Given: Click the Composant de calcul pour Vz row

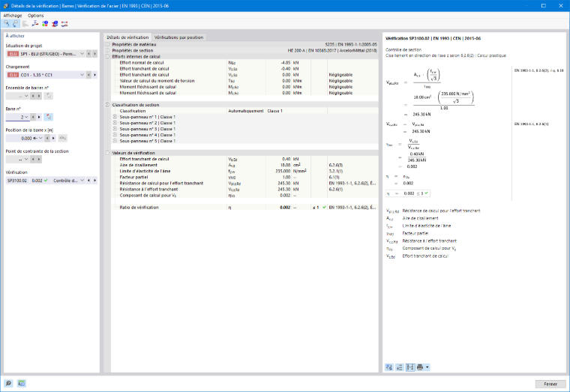Looking at the screenshot, I should pos(244,195).
